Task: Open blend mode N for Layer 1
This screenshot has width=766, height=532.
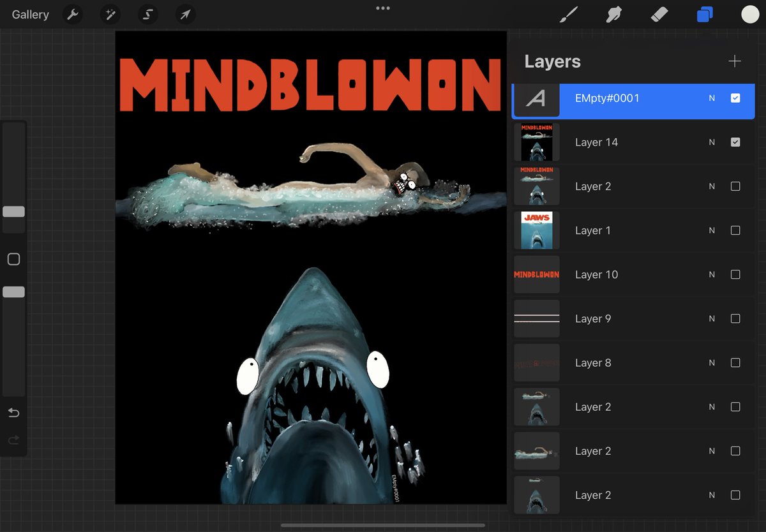Action: (712, 230)
